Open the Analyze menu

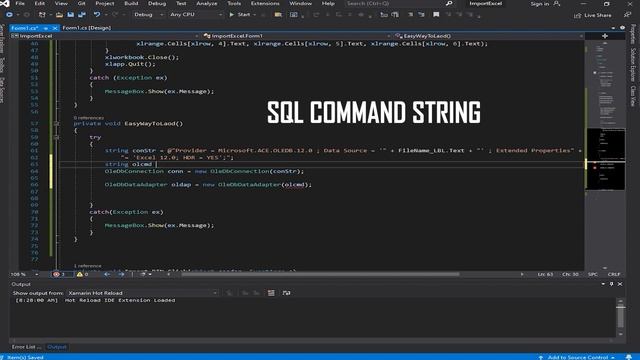[207, 3]
